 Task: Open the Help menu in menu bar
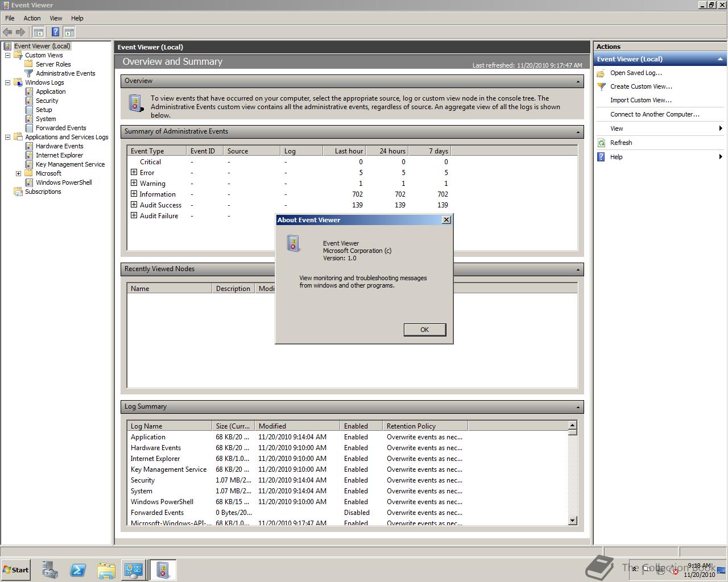(77, 18)
